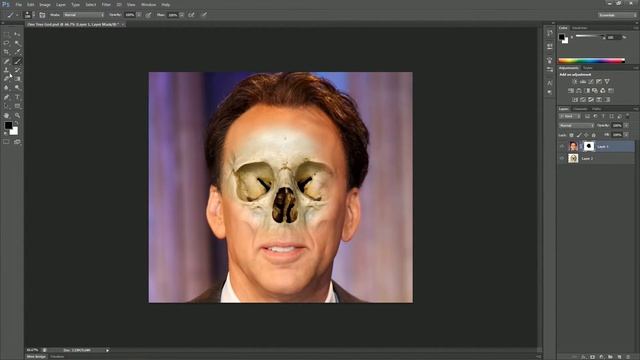Select the History Brush tool

click(x=17, y=70)
